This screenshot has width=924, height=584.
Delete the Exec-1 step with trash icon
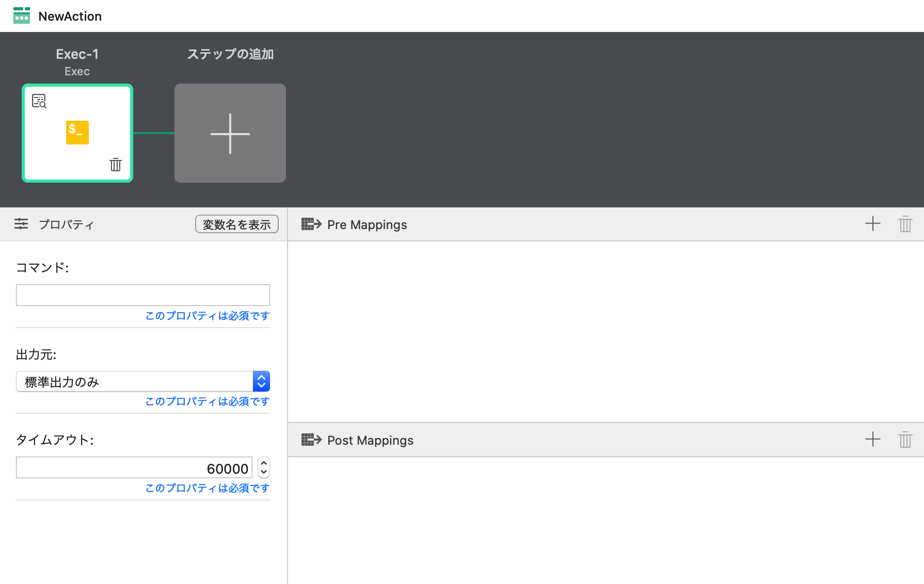[x=116, y=165]
